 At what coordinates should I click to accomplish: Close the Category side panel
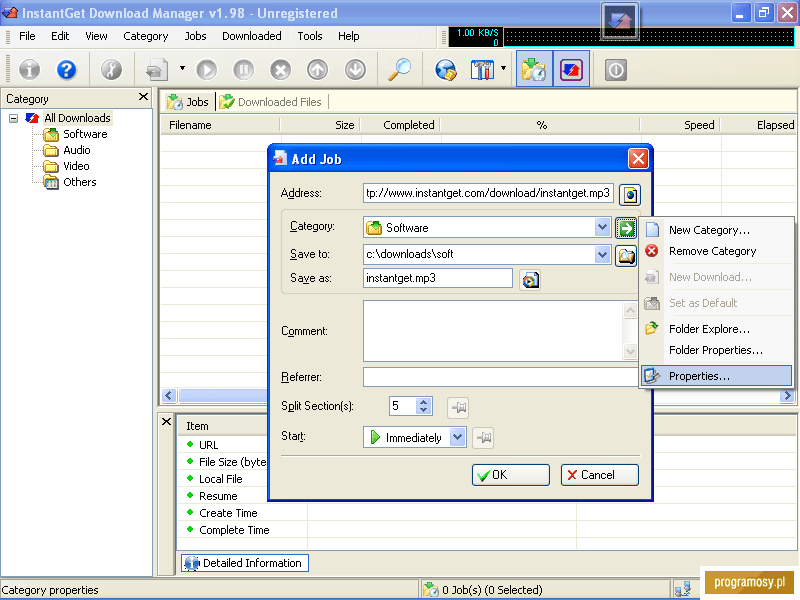(x=143, y=96)
